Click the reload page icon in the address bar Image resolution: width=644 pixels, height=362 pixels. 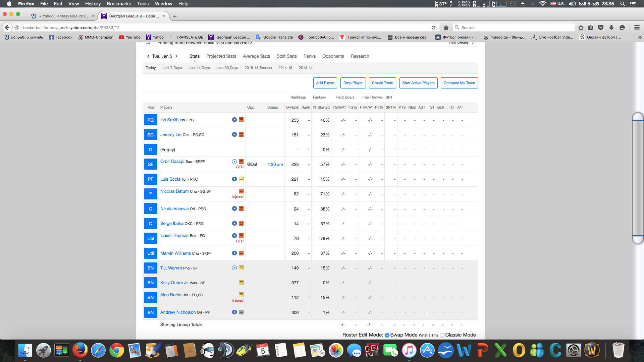(433, 27)
